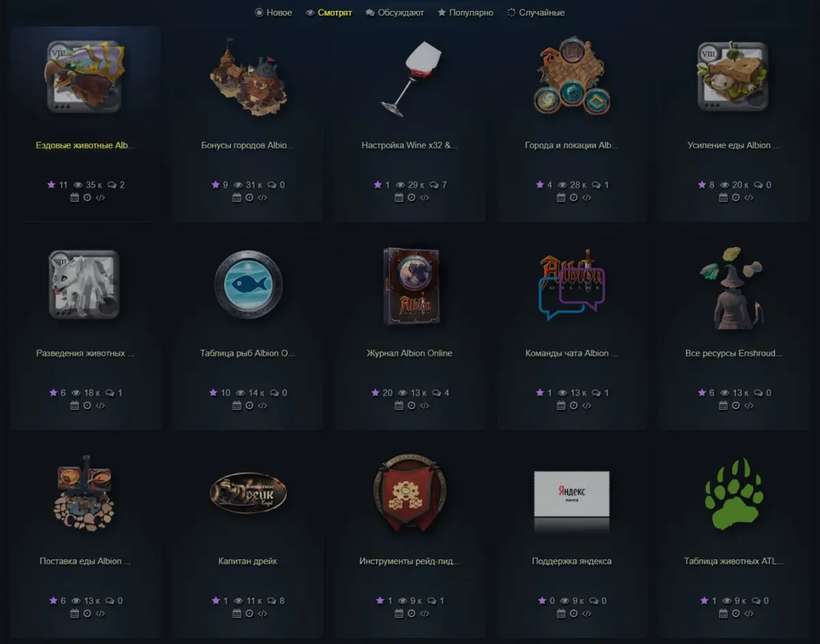Viewport: 820px width, 644px height.
Task: Switch to the Новое tab
Action: click(273, 12)
